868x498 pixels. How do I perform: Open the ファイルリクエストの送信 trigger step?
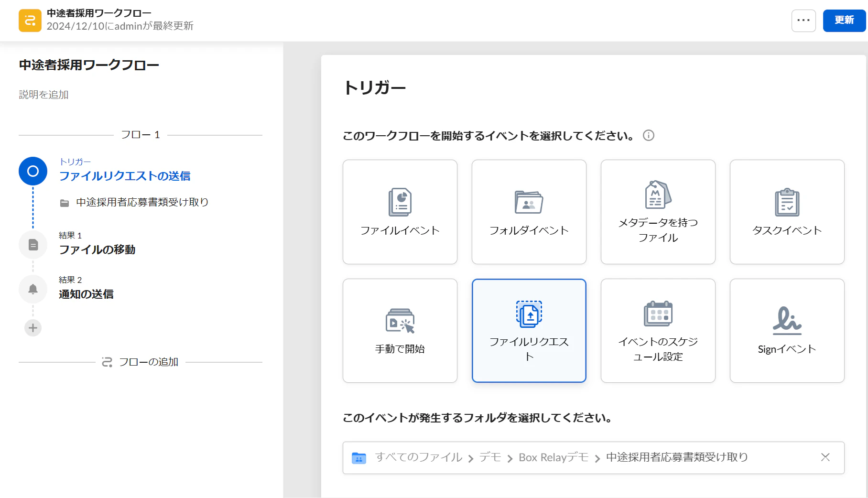click(x=125, y=176)
